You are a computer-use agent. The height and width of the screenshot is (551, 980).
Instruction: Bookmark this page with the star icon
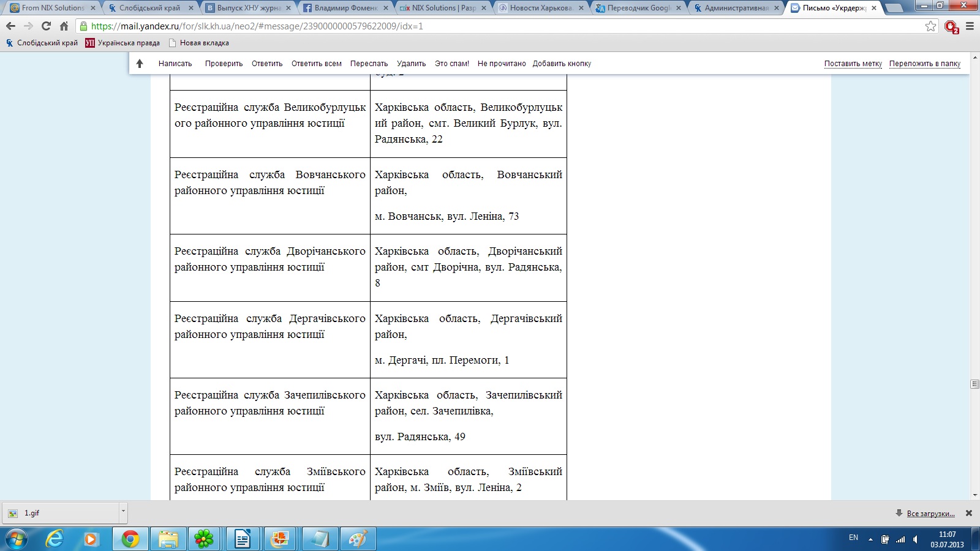pos(930,26)
